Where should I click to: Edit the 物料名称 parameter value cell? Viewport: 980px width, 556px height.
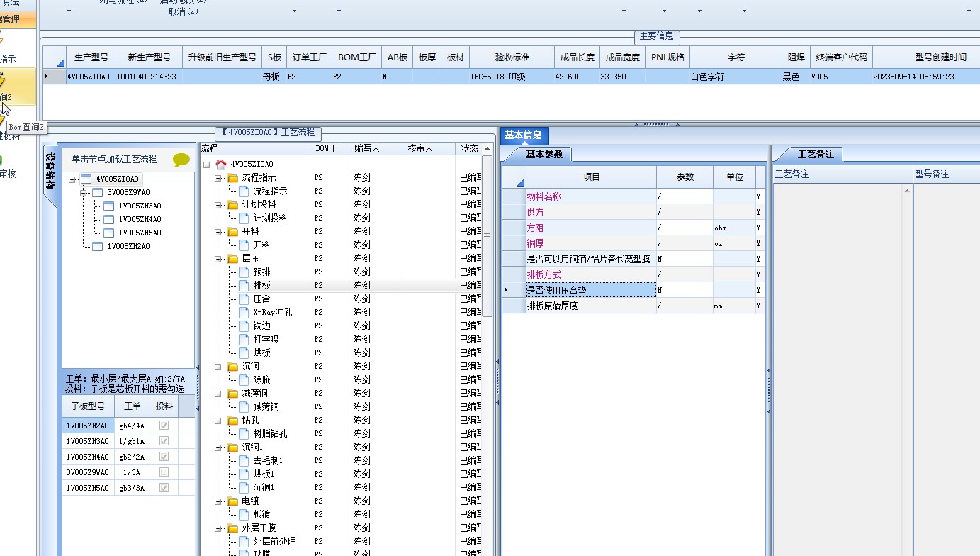click(685, 196)
